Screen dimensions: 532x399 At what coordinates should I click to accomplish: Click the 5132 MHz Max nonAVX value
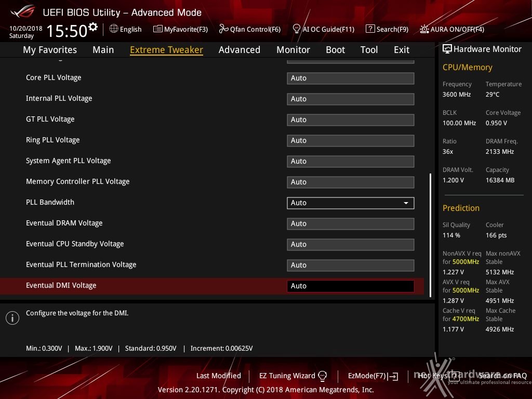500,272
